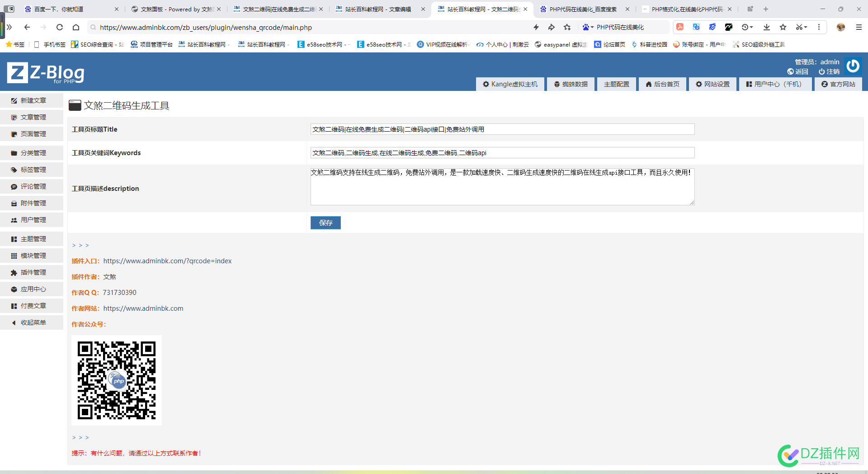Click the browser toolbar three-dot menu

[x=819, y=27]
